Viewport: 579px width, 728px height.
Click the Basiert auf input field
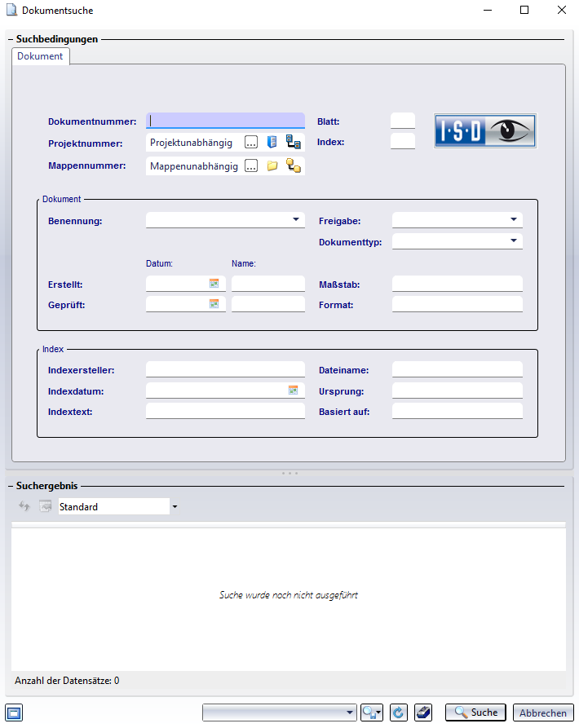pyautogui.click(x=457, y=411)
